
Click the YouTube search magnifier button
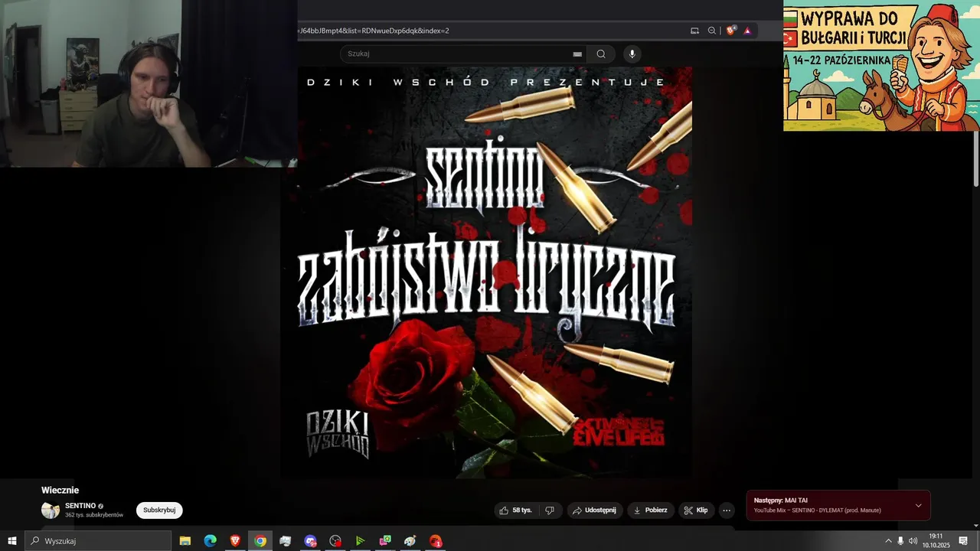(x=601, y=54)
